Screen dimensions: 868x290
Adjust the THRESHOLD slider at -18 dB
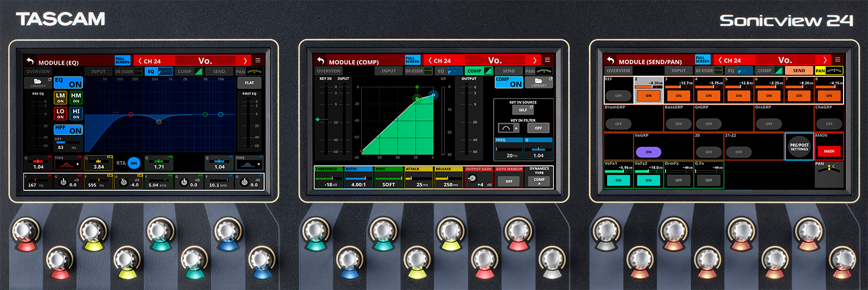click(x=329, y=178)
